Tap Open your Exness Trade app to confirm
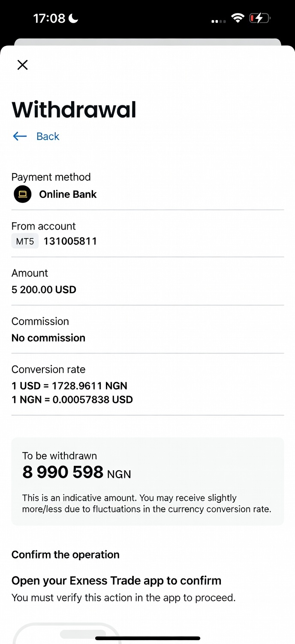Screen dimensions: 295x644 point(116,581)
